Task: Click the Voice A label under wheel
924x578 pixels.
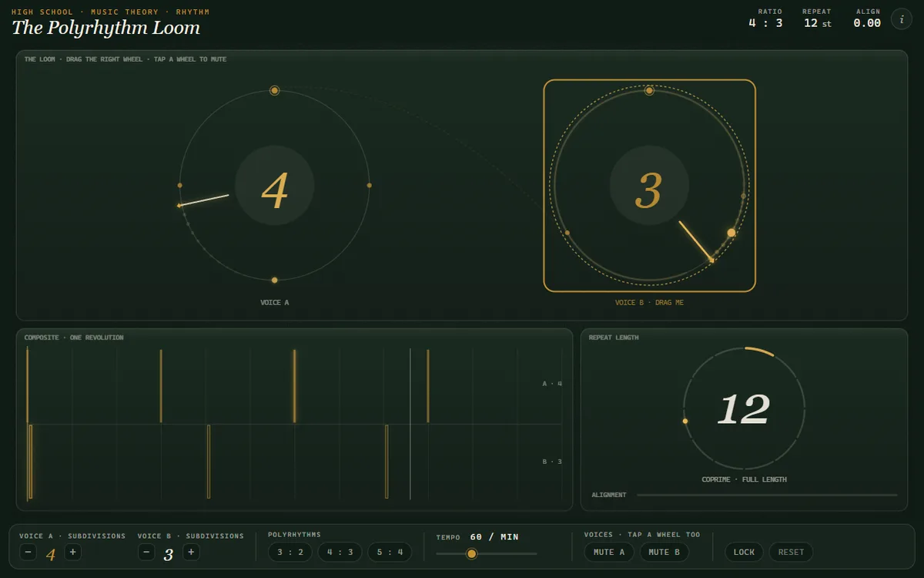Action: point(274,303)
